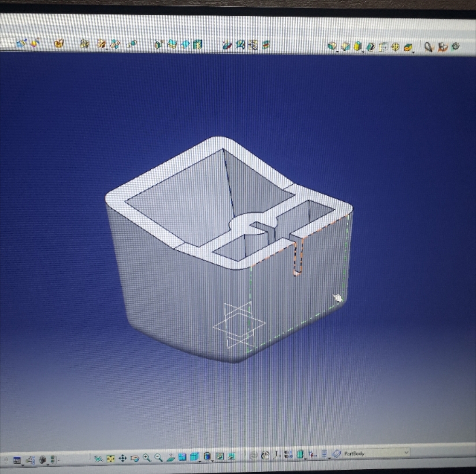Select the Normal View icon

click(x=170, y=457)
